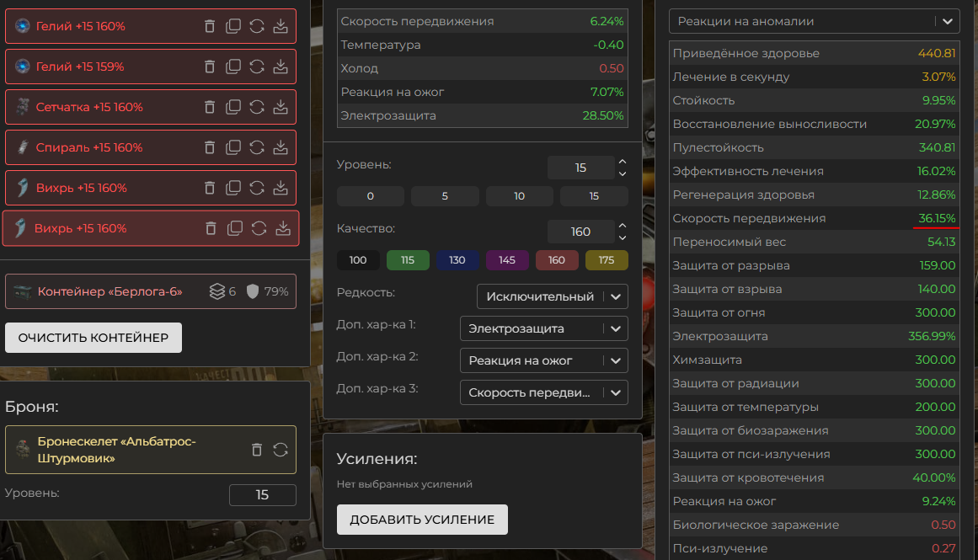This screenshot has width=978, height=560.
Task: Select the yellow 175 quality swatch
Action: 607,260
